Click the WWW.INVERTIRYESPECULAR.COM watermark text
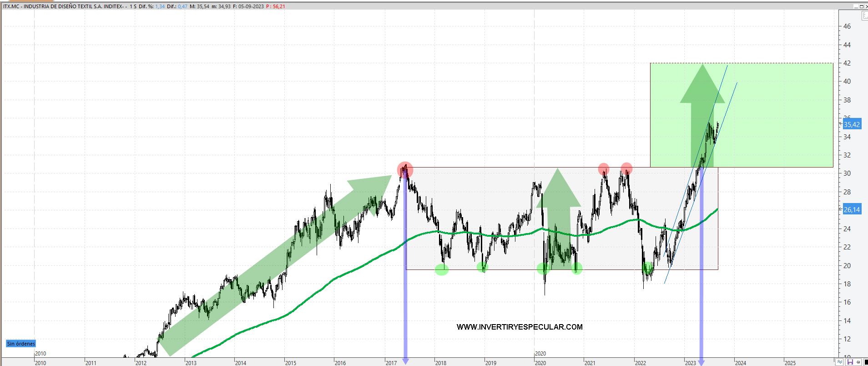This screenshot has width=868, height=366. (520, 327)
